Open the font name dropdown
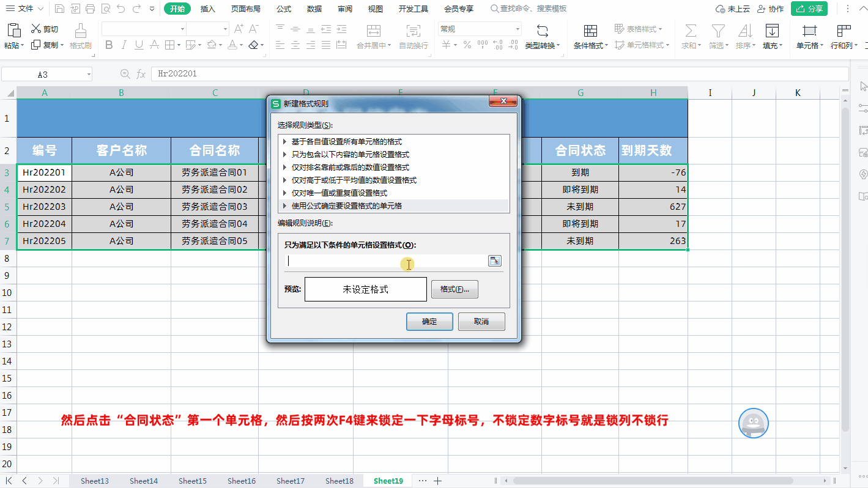The image size is (868, 488). coord(182,29)
